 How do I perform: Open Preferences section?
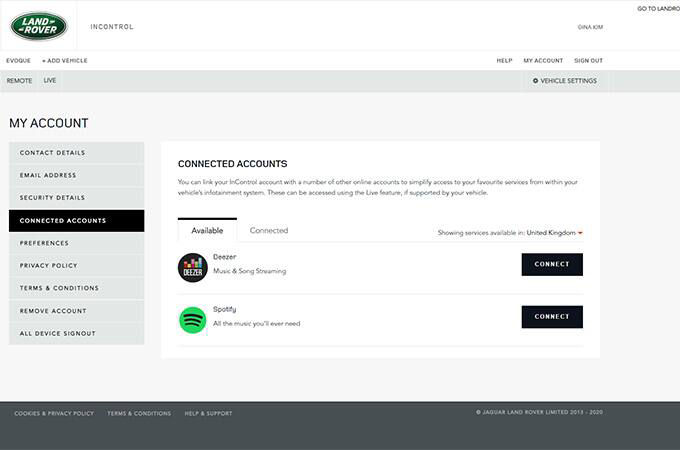point(76,243)
